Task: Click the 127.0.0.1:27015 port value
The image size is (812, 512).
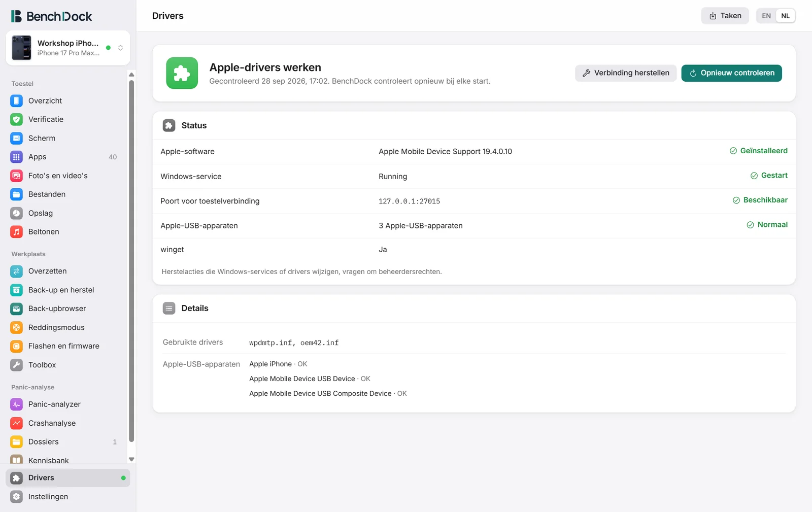Action: 409,201
